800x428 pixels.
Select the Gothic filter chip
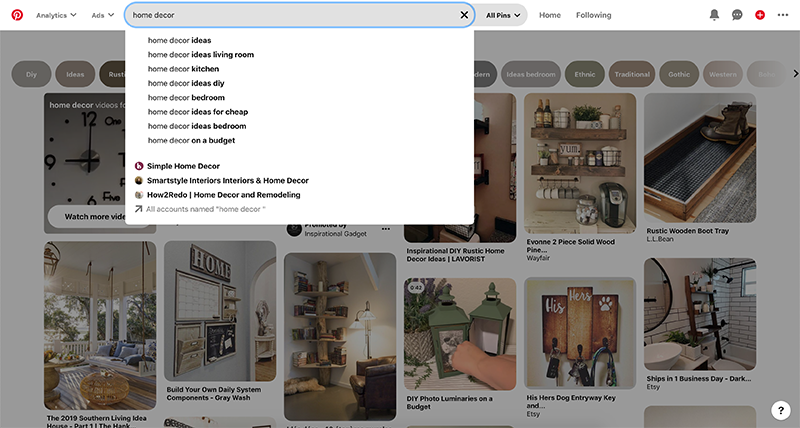click(679, 74)
